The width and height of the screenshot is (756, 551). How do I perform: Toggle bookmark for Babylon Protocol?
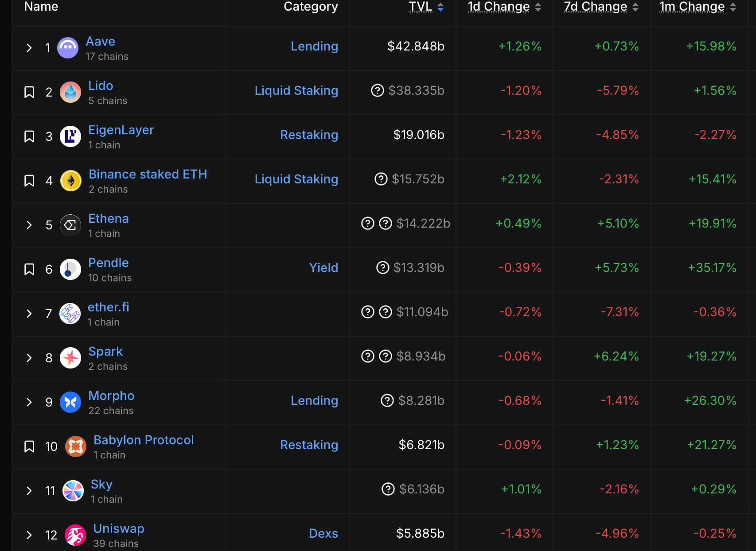[29, 446]
